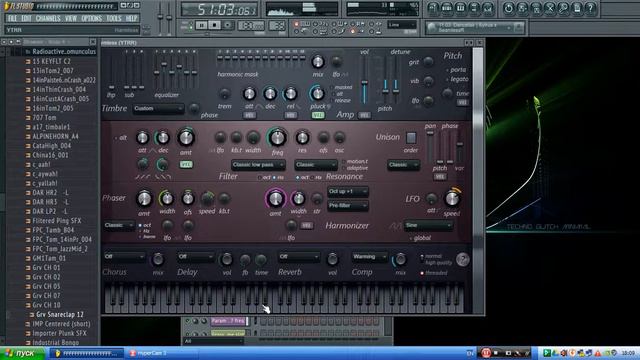Enable the legato pitch option
Image resolution: width=640 pixels, height=360 pixels.
(x=458, y=79)
